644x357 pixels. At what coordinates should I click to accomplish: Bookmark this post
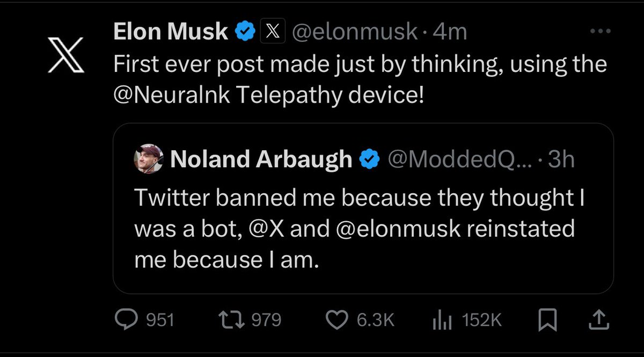tap(548, 320)
